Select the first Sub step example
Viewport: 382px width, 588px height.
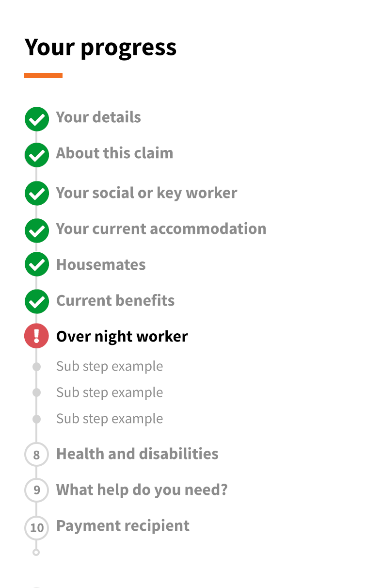[x=109, y=366]
